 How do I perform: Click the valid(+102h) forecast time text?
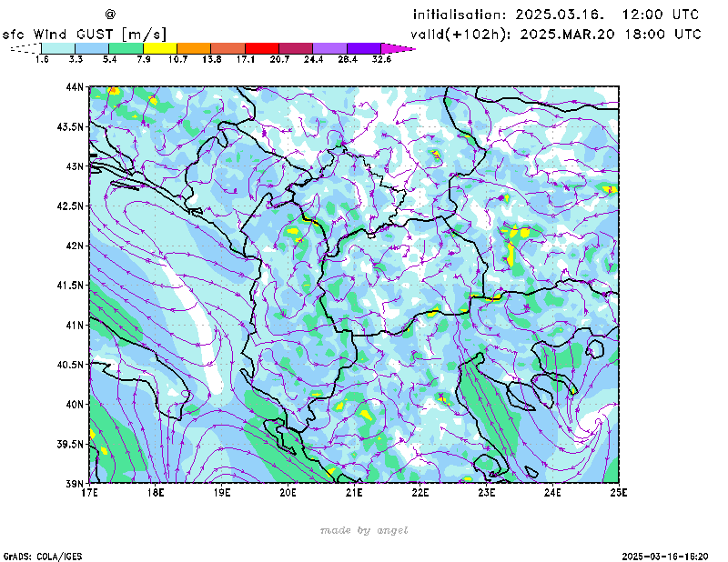tap(556, 34)
